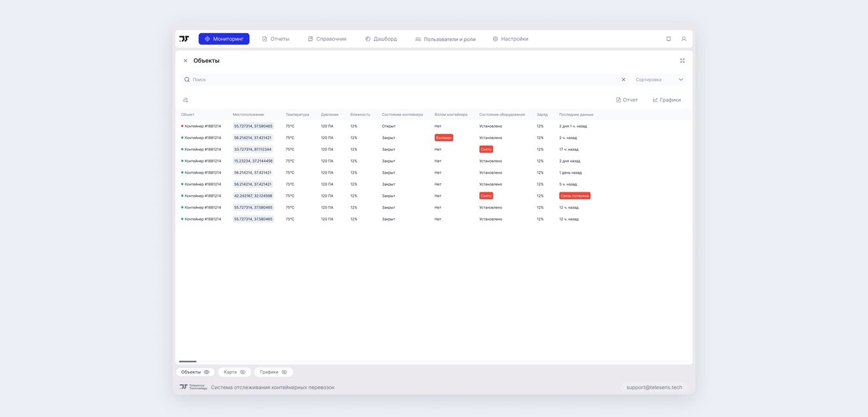Viewport: 868px width, 417px height.
Task: Open Пользователи и роли tab
Action: (x=445, y=39)
